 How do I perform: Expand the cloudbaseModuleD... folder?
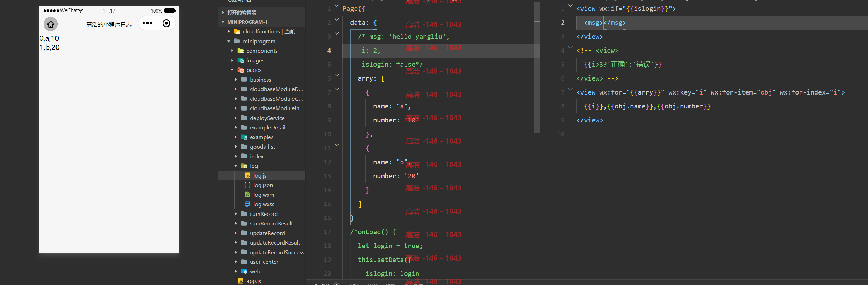[236, 89]
